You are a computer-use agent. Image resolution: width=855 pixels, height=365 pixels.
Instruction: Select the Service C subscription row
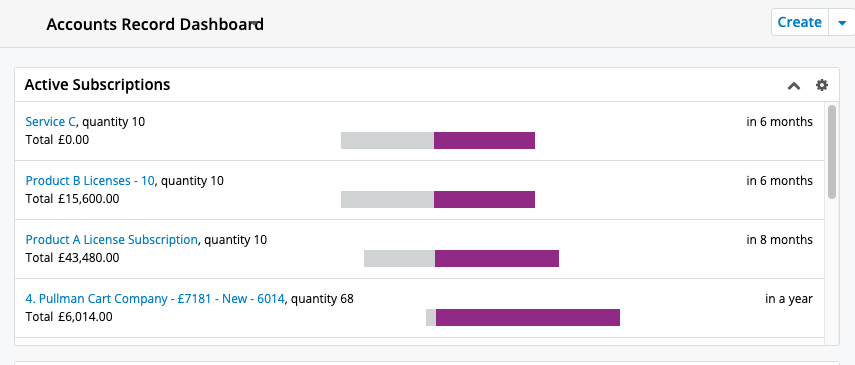tap(419, 131)
